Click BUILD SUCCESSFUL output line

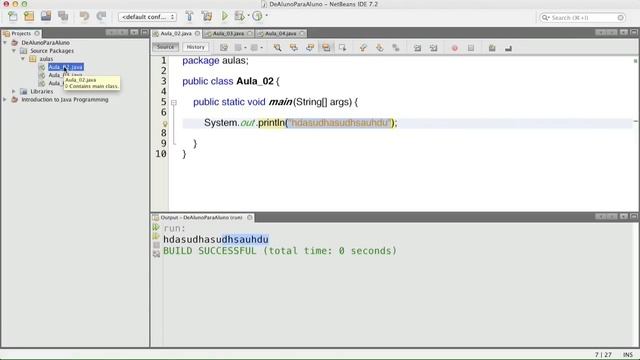tap(280, 251)
